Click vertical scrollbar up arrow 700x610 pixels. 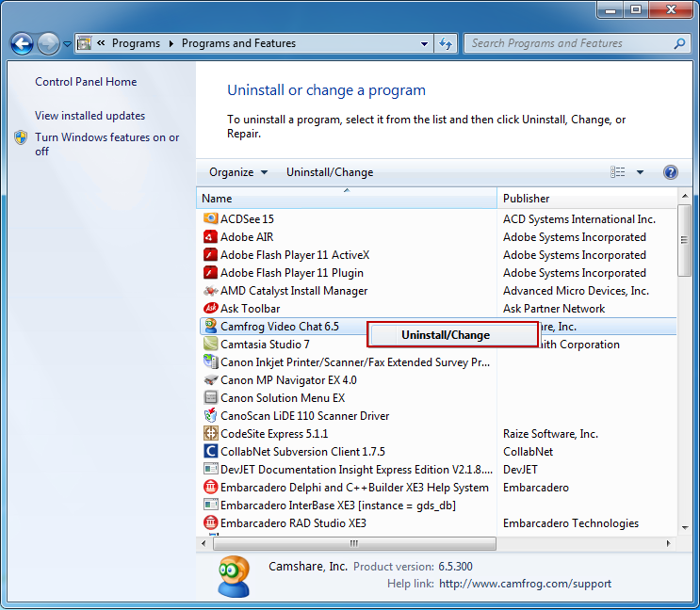coord(684,196)
